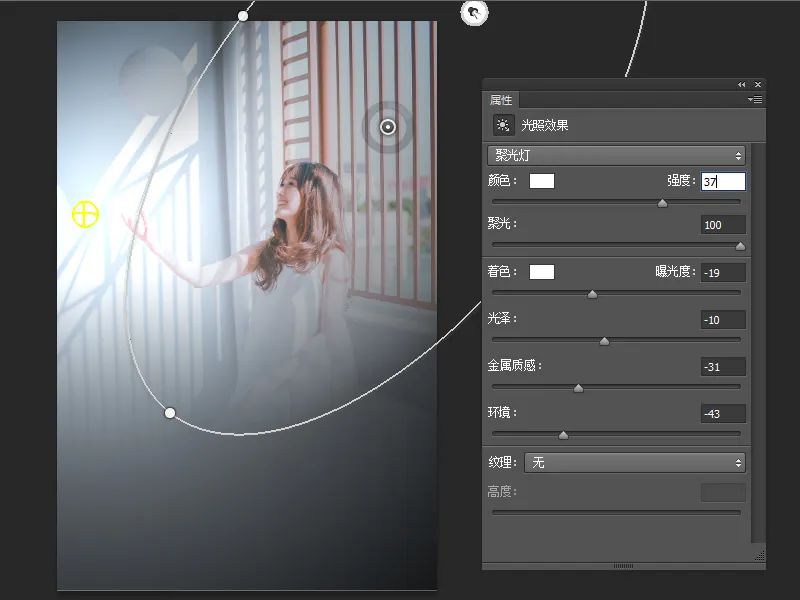Close the 属性 properties panel
The height and width of the screenshot is (600, 800).
click(x=758, y=85)
